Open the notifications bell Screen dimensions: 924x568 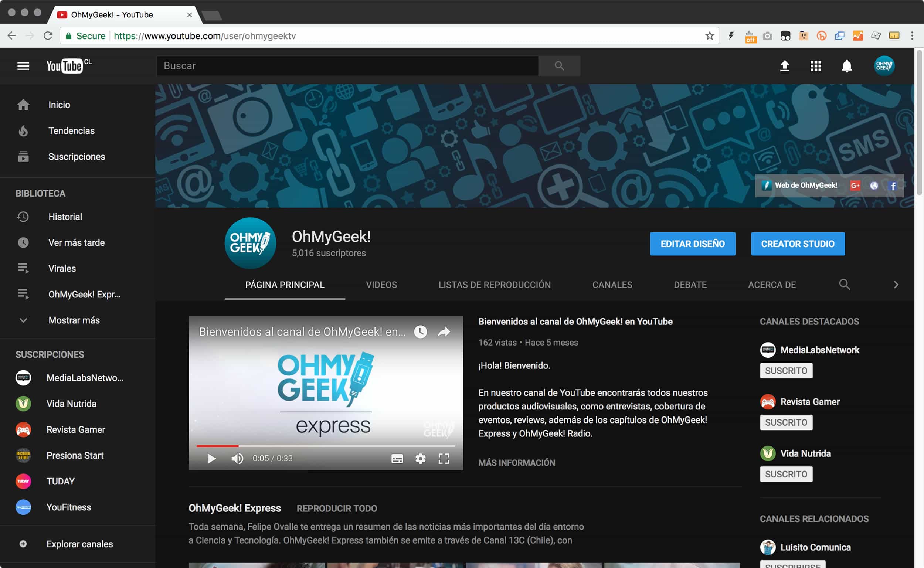pos(847,66)
